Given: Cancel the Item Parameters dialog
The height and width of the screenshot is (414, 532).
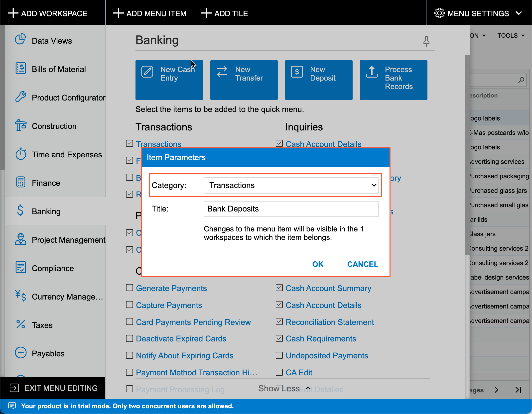Looking at the screenshot, I should pos(363,264).
